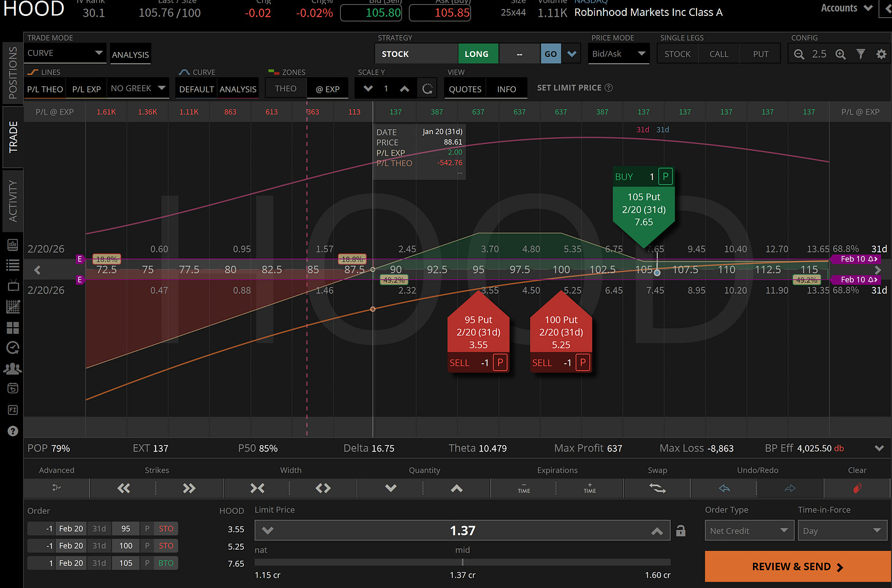The width and height of the screenshot is (892, 588).
Task: Raise limit price with up chevron
Action: point(657,531)
